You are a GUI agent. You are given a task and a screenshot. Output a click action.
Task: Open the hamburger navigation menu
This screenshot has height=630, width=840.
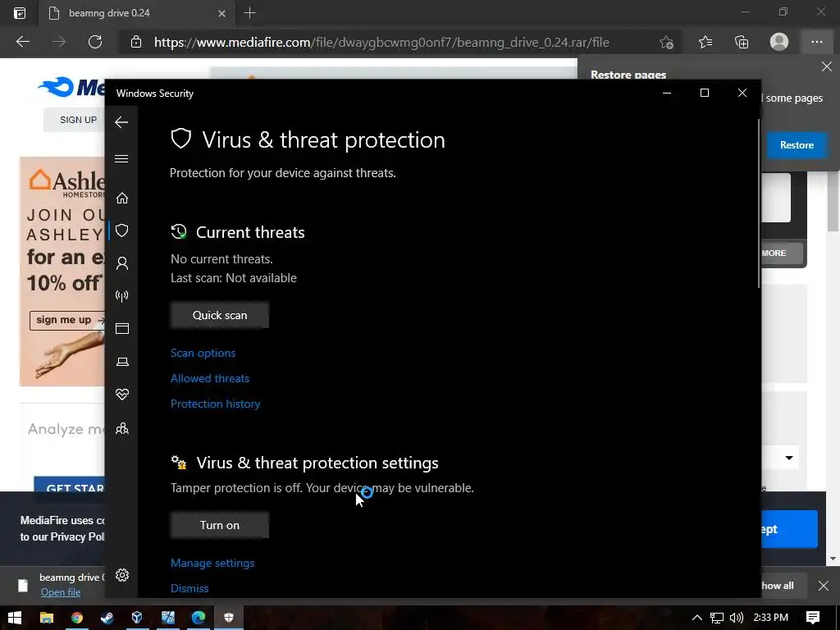click(x=121, y=158)
